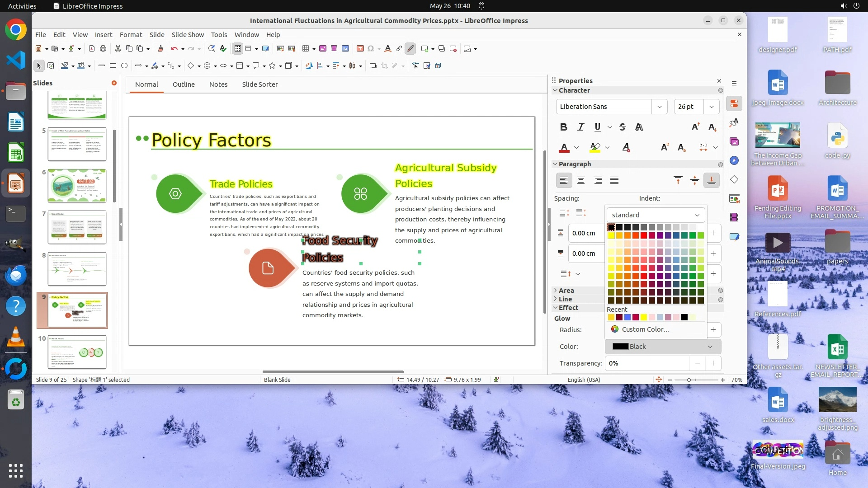Viewport: 868px width, 488px height.
Task: Increase glow transparency with plus button
Action: pos(713,363)
